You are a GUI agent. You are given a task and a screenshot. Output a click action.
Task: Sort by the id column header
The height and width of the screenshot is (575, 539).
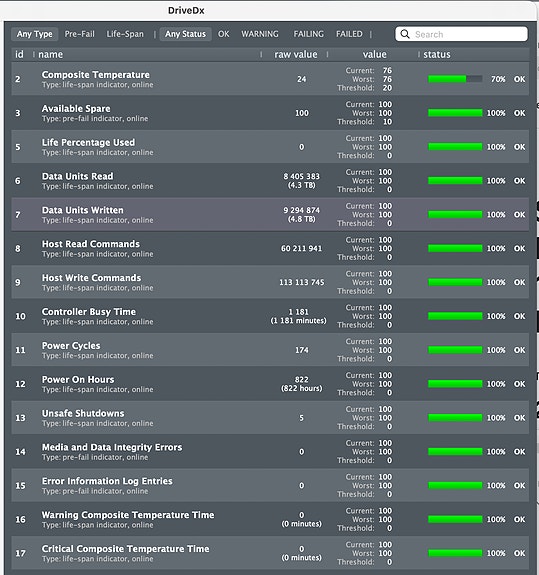pyautogui.click(x=19, y=55)
